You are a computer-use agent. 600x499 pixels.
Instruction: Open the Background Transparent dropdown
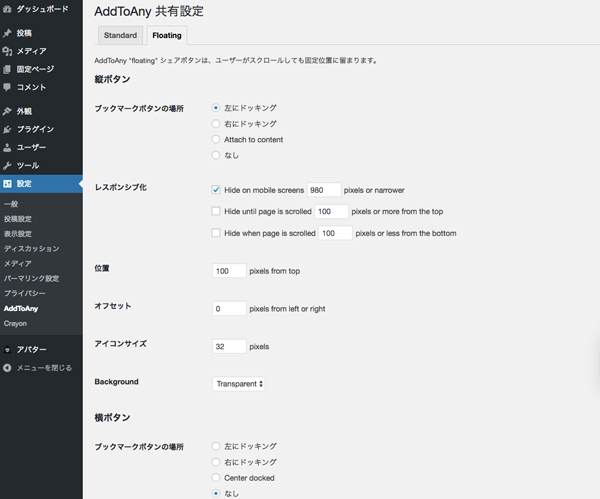tap(239, 384)
